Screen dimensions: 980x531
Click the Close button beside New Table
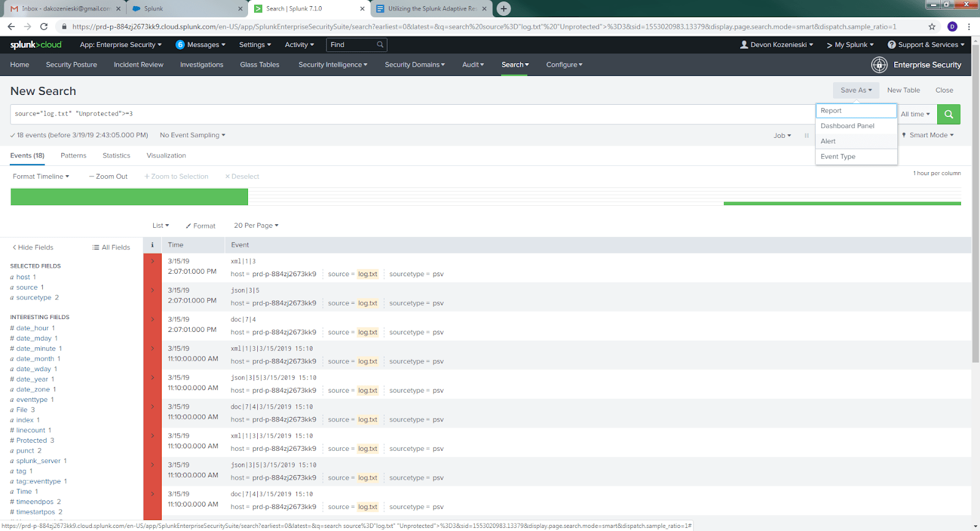(944, 90)
